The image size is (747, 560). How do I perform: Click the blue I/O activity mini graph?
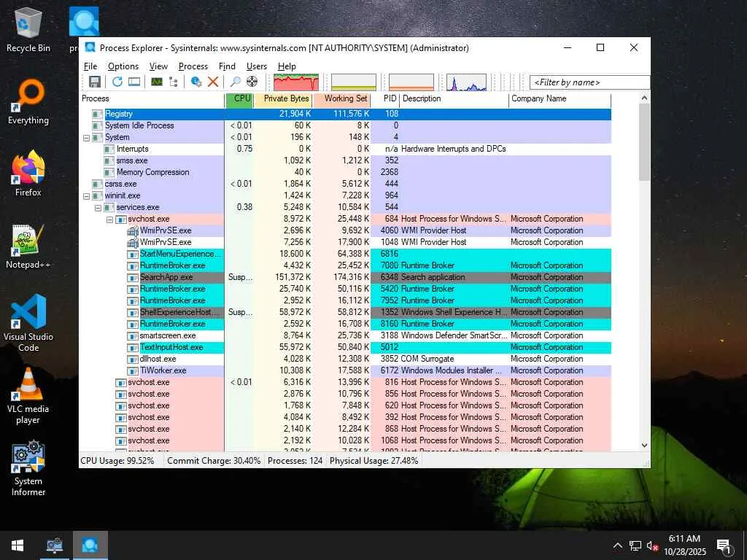click(x=466, y=82)
